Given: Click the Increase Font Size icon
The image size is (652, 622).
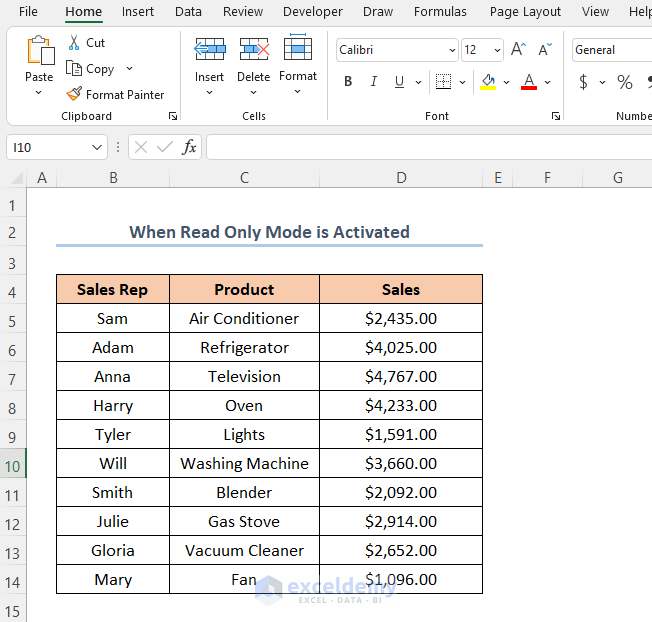Looking at the screenshot, I should 518,50.
